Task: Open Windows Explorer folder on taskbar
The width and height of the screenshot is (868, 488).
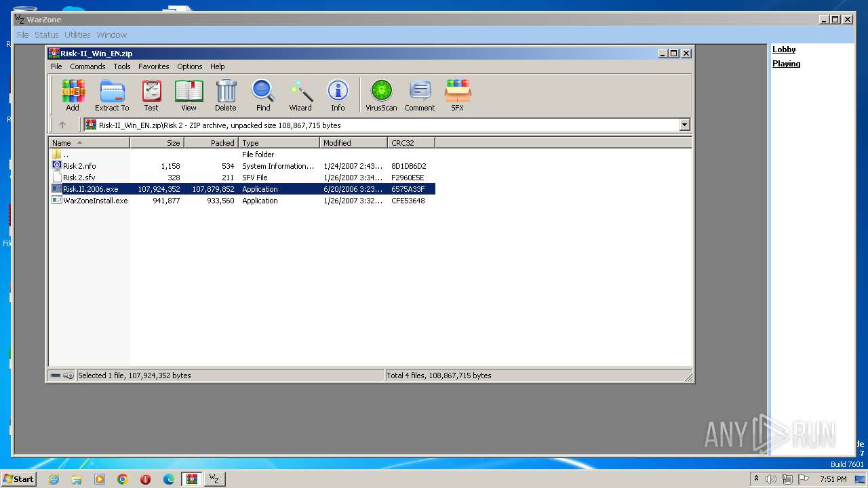Action: pos(77,479)
